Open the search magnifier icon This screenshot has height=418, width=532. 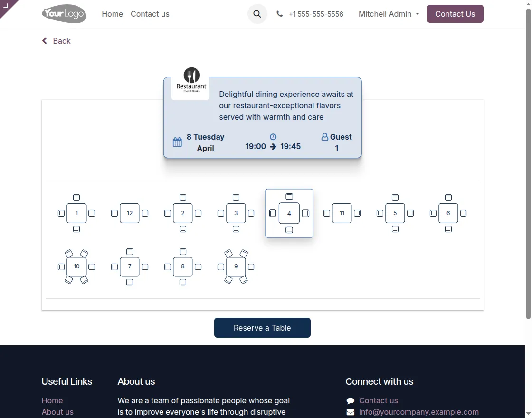257,14
